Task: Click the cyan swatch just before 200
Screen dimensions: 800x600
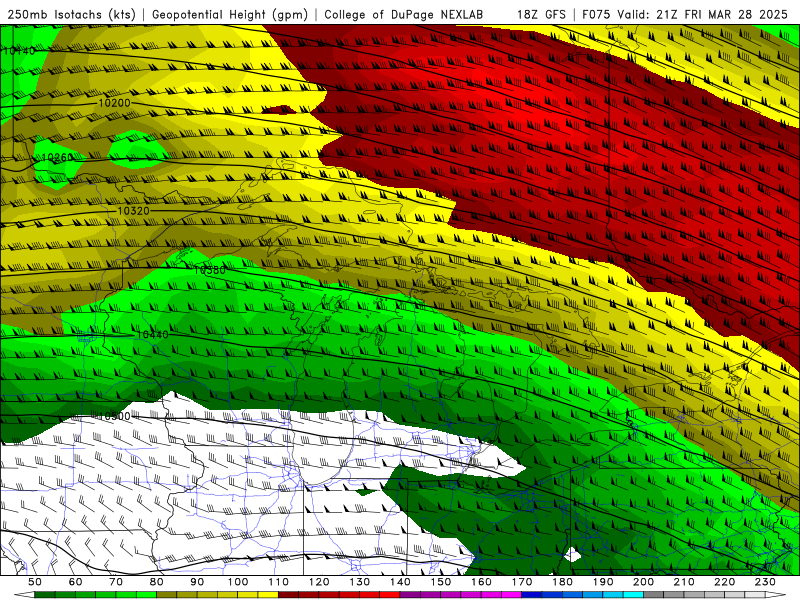Action: [633, 595]
